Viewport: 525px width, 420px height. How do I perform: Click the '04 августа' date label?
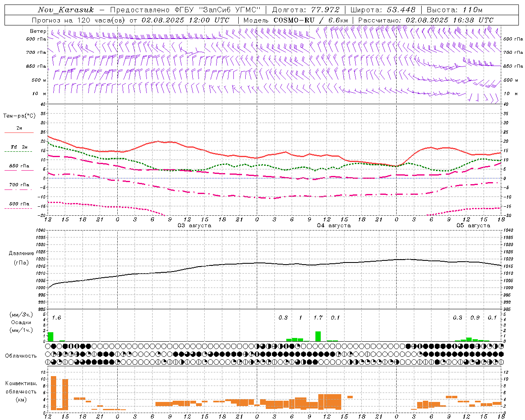(x=334, y=226)
